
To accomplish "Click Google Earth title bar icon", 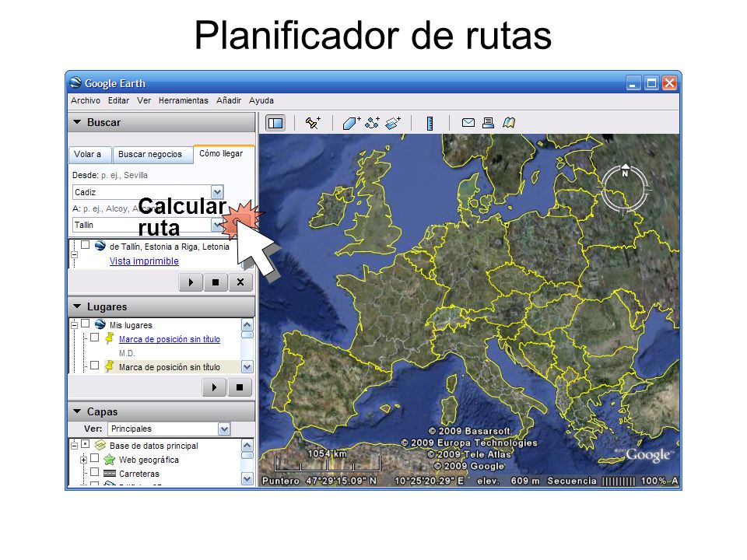I will [x=75, y=83].
